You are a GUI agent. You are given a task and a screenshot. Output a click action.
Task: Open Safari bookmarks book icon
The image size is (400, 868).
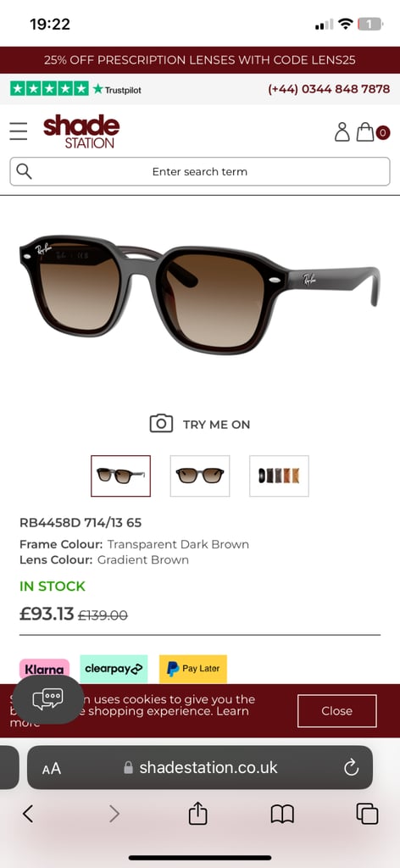click(x=282, y=814)
